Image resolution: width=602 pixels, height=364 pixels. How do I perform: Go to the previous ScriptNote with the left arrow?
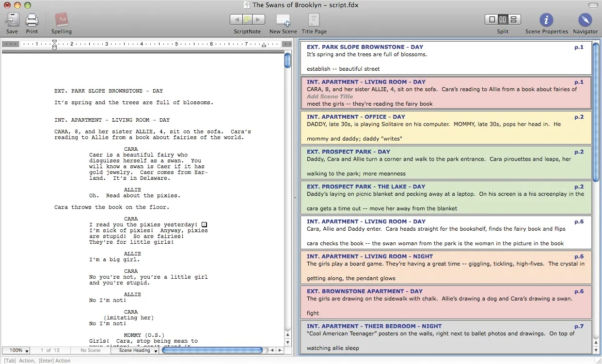[236, 19]
